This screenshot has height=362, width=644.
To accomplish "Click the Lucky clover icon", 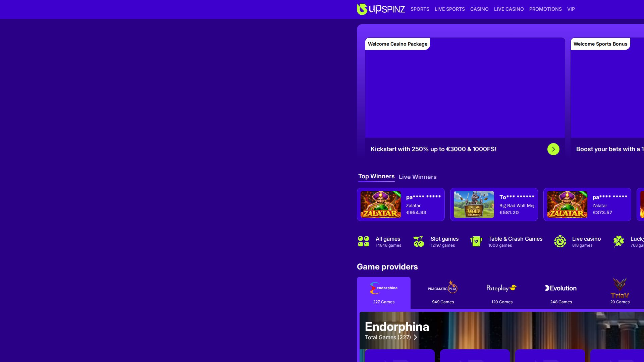I will (x=619, y=241).
